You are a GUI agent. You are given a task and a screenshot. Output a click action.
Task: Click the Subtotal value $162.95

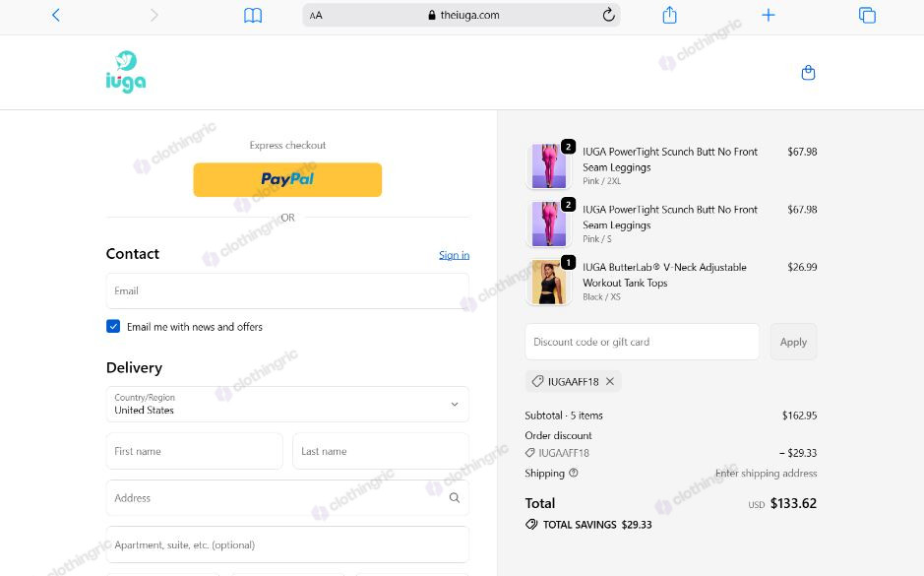(x=800, y=416)
